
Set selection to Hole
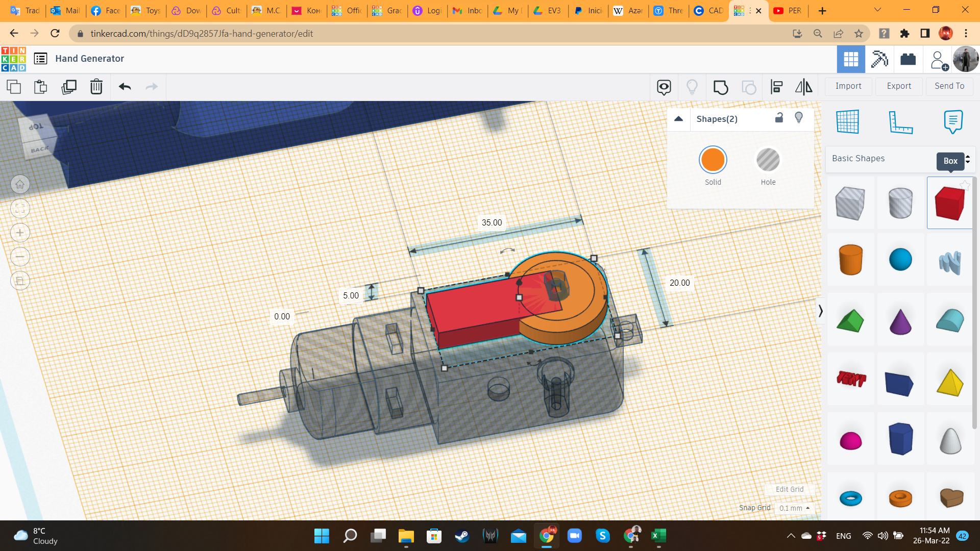pyautogui.click(x=768, y=160)
